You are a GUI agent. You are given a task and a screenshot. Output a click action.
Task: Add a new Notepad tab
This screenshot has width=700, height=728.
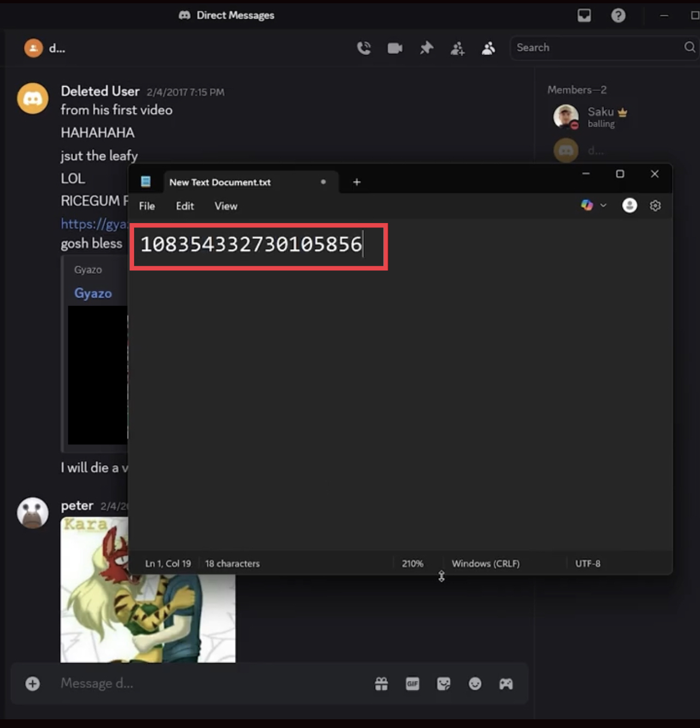coord(357,182)
